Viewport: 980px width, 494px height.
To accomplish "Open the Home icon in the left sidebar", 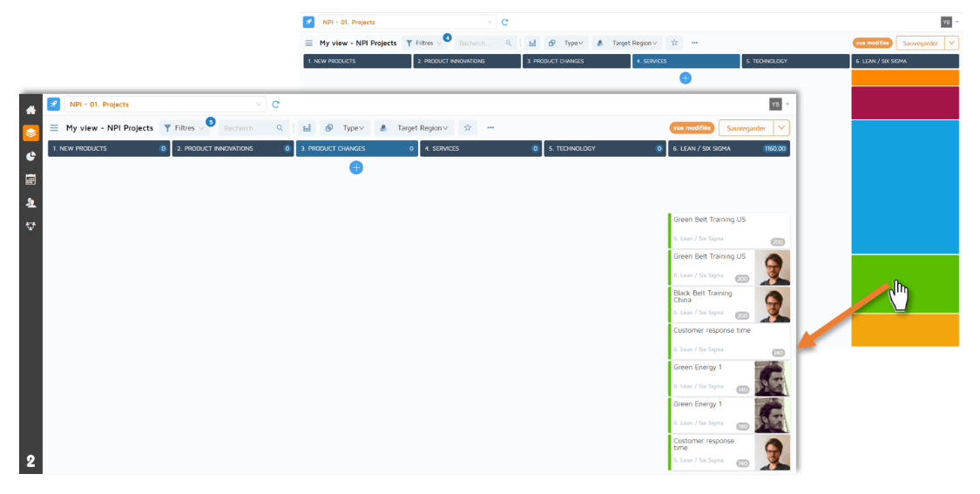I will click(x=30, y=111).
